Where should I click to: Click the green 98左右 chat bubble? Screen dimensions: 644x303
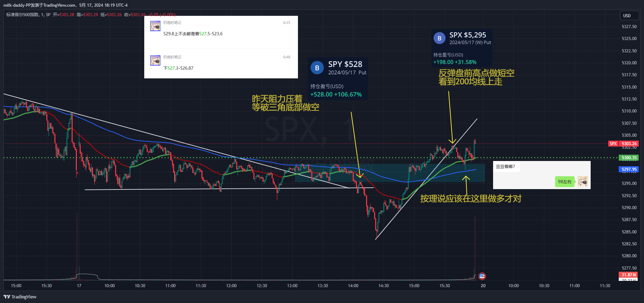pyautogui.click(x=564, y=182)
